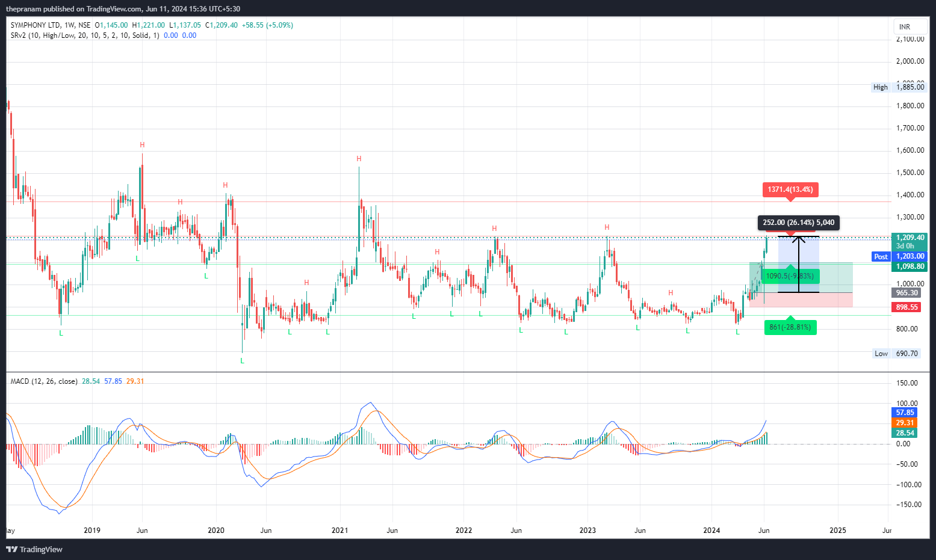Click the green 1090.5(-9.83%) label
The width and height of the screenshot is (936, 560).
(790, 276)
